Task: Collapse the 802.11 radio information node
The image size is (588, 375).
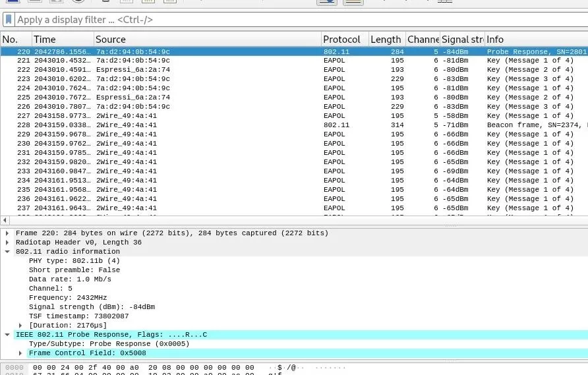Action: pyautogui.click(x=7, y=252)
